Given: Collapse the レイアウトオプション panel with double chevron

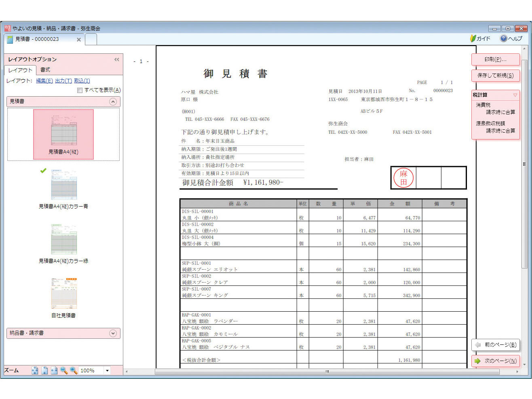Looking at the screenshot, I should pos(117,59).
